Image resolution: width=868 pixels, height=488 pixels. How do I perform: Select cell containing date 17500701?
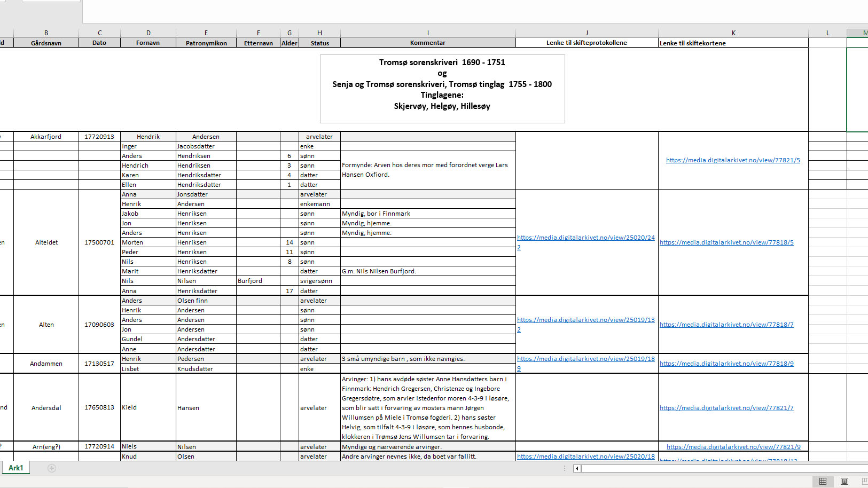(99, 242)
